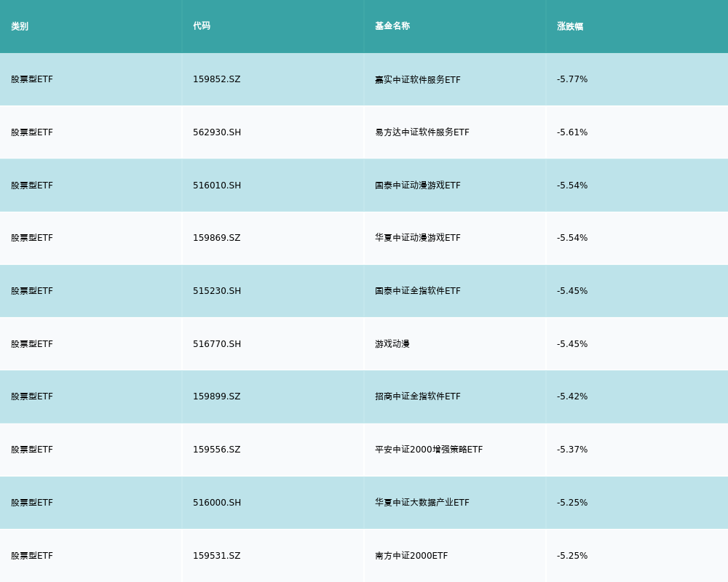Click 股票型ETF in the 516770.SH row
728x582 pixels.
32,344
